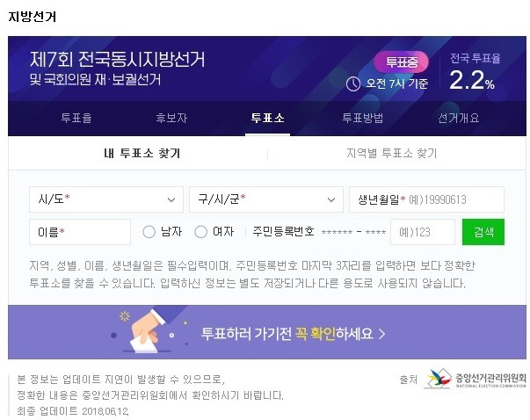Click the 생년월일 input field
530x420 pixels.
click(x=426, y=199)
